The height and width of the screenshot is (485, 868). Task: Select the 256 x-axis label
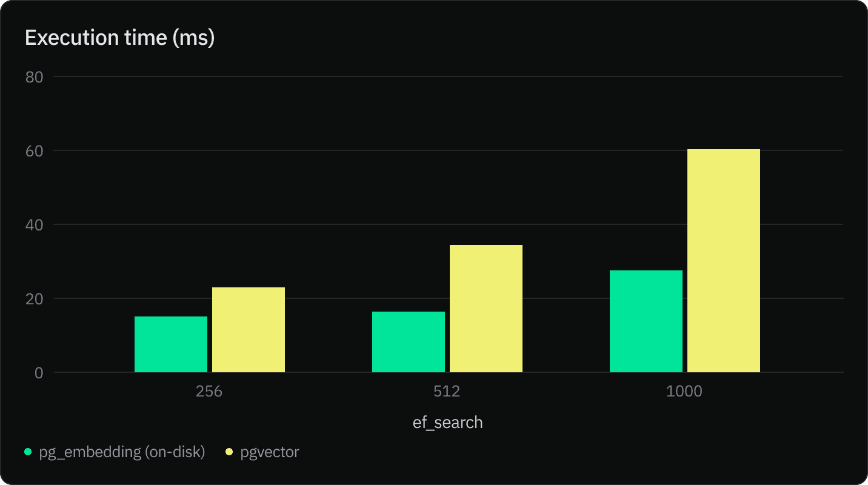(209, 391)
